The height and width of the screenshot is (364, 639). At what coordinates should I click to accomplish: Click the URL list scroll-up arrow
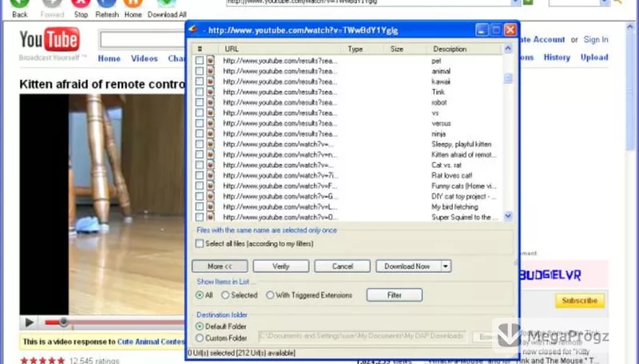pos(508,49)
